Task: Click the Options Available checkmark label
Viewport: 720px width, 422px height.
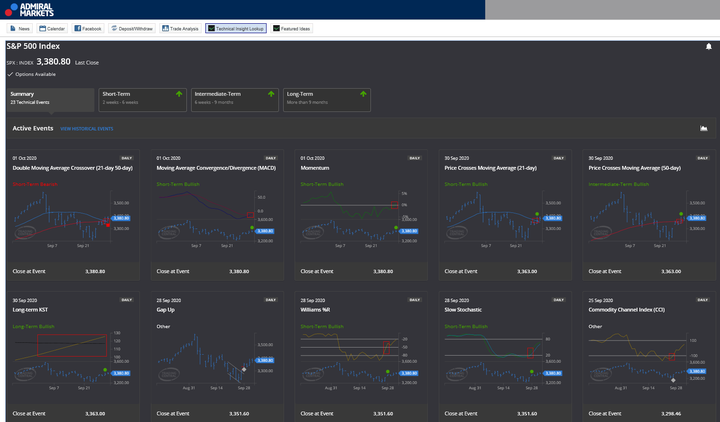Action: point(31,74)
